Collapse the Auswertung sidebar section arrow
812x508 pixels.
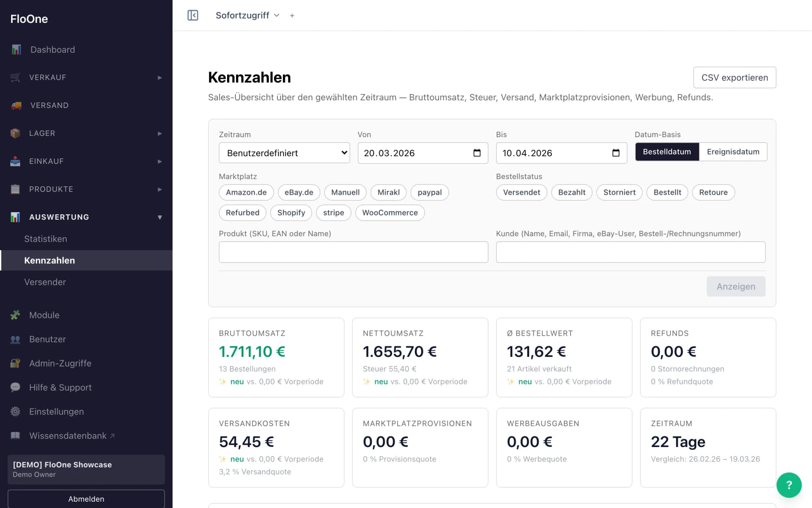[x=159, y=217]
